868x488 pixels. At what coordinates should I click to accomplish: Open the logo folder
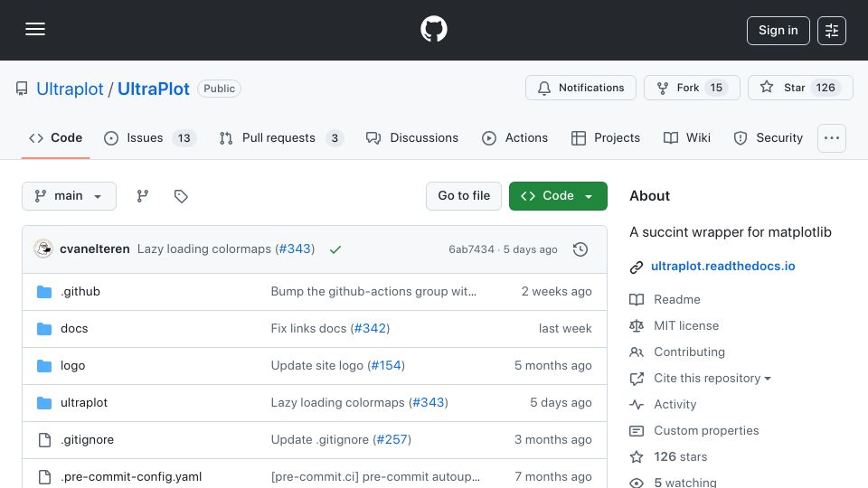pyautogui.click(x=72, y=366)
